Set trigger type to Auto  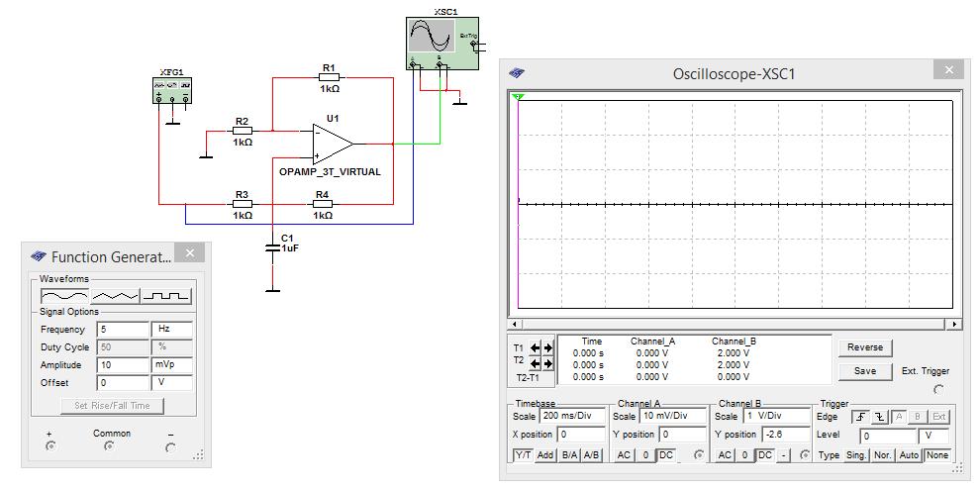point(909,455)
